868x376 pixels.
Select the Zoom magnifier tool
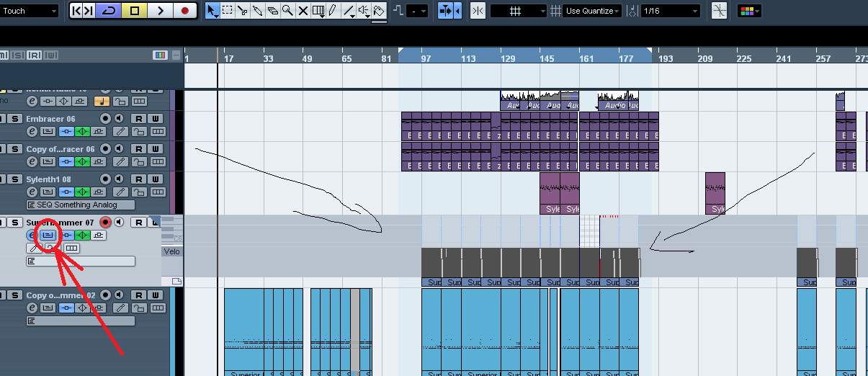click(x=287, y=11)
